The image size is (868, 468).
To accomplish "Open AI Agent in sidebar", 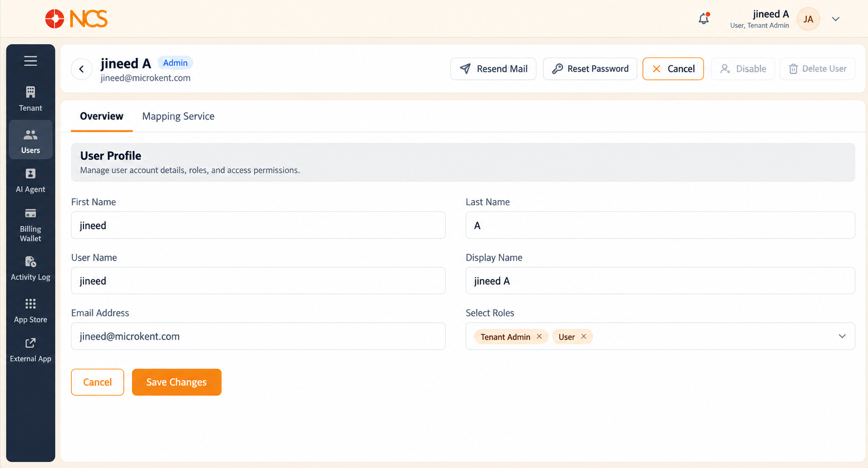I will [x=30, y=181].
